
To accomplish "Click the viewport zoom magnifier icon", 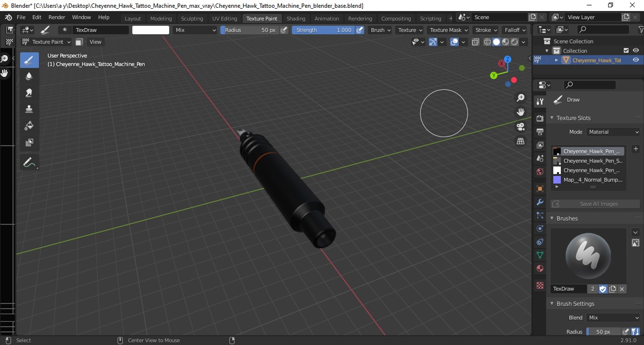I will pyautogui.click(x=521, y=98).
